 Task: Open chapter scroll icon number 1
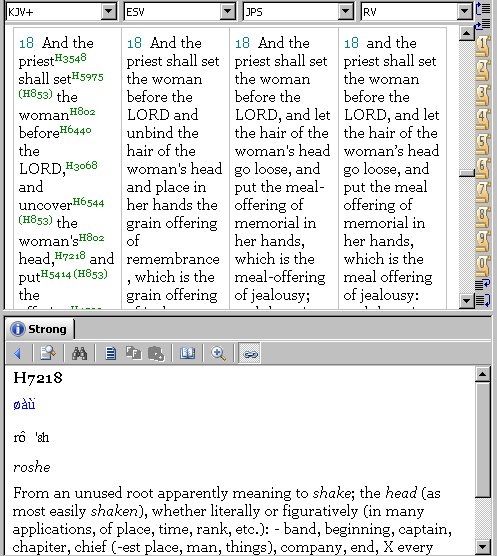482,46
